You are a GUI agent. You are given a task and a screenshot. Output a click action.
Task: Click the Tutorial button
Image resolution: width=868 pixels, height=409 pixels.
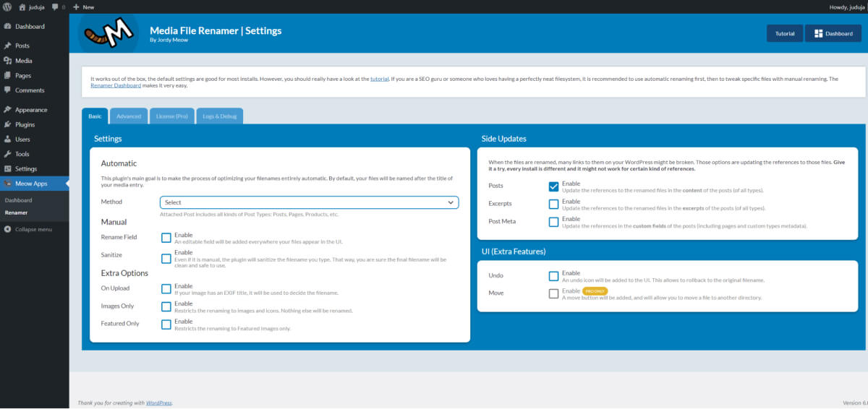coord(785,33)
